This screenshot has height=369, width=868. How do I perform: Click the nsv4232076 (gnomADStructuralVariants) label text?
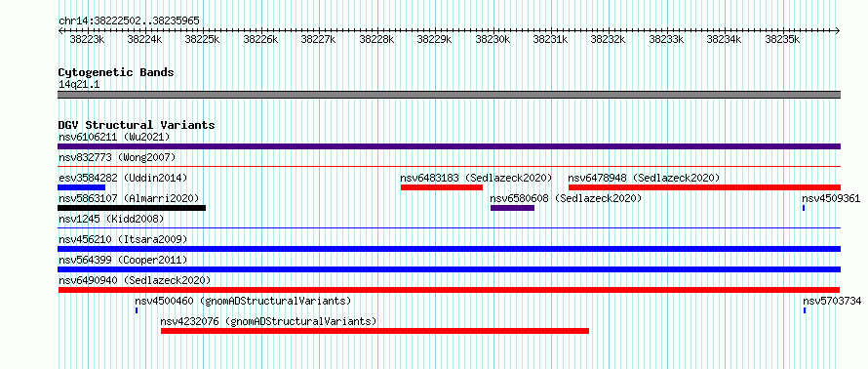tap(268, 321)
